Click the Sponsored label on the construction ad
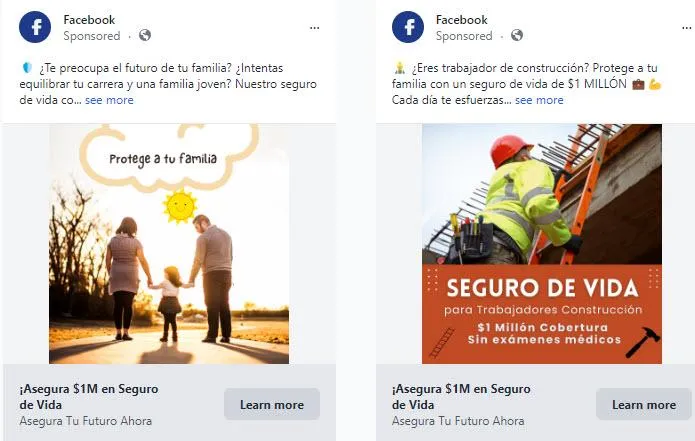This screenshot has width=695, height=441. point(464,36)
